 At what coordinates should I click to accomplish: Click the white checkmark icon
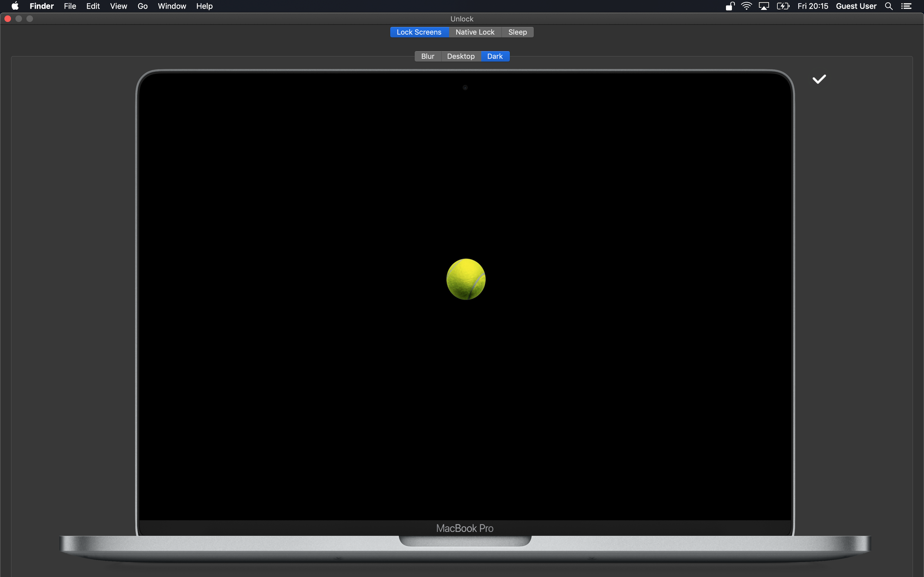pyautogui.click(x=819, y=79)
